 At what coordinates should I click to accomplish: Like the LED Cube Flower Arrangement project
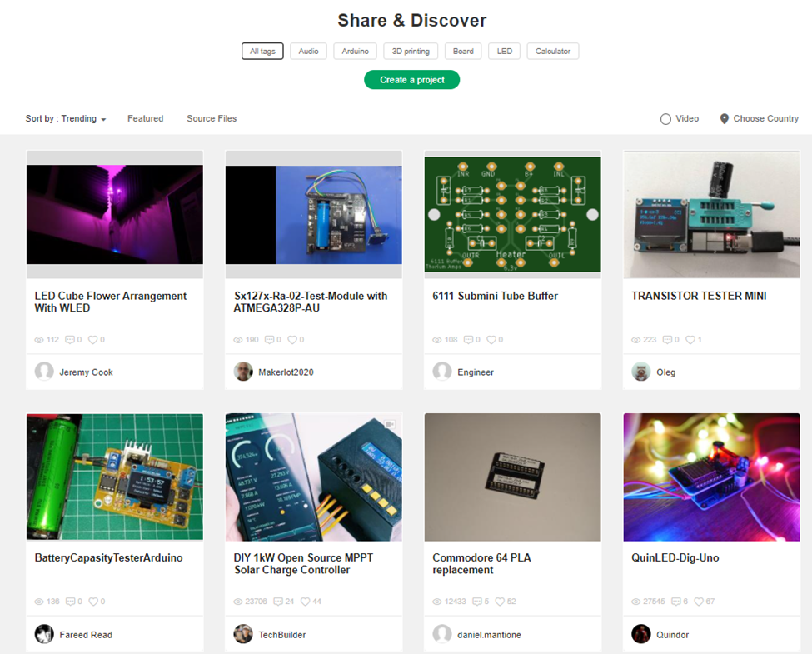coord(92,340)
